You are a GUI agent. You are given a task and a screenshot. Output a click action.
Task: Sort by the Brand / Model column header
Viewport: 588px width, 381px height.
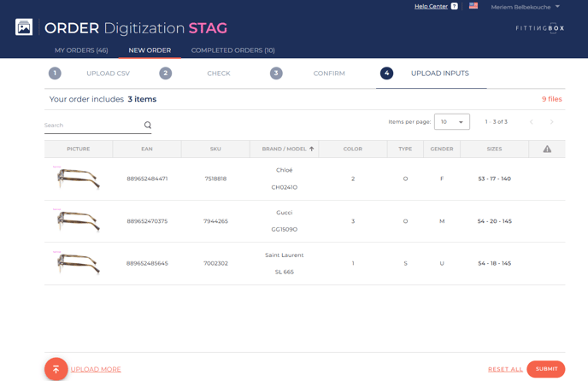tap(285, 149)
